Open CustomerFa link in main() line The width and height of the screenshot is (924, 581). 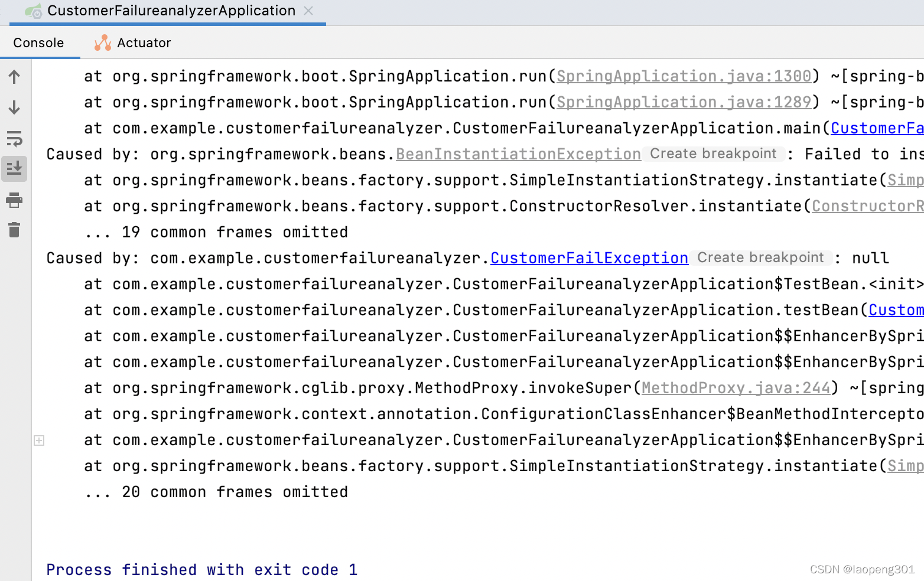click(877, 128)
